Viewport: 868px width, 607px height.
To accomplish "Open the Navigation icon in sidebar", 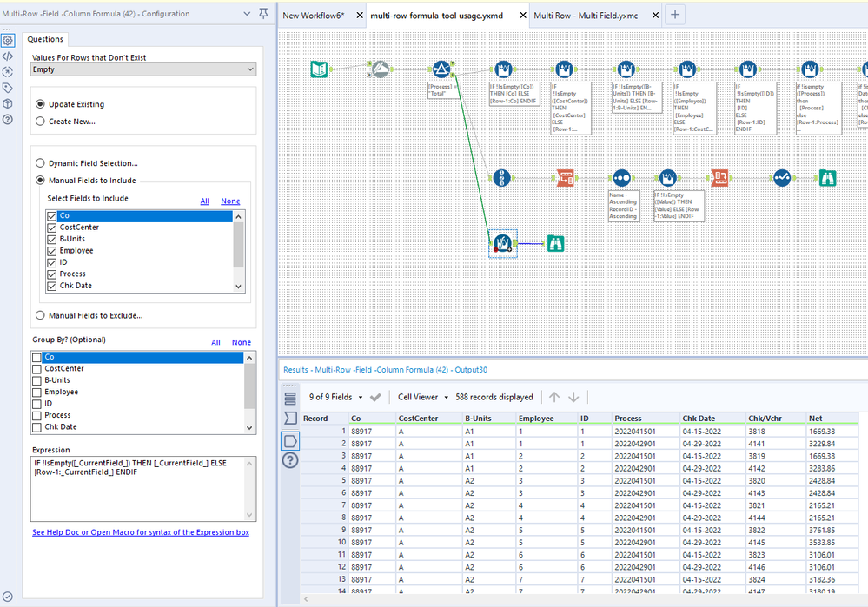I will pyautogui.click(x=8, y=72).
